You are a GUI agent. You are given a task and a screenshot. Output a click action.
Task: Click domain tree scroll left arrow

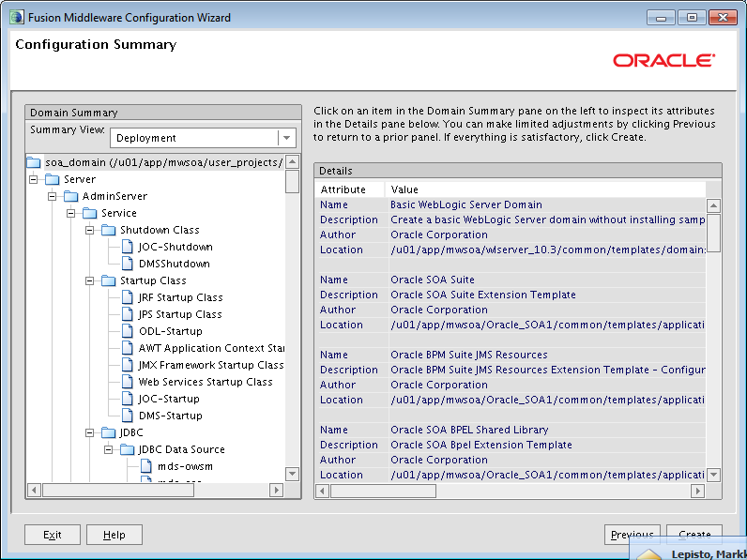click(x=34, y=490)
